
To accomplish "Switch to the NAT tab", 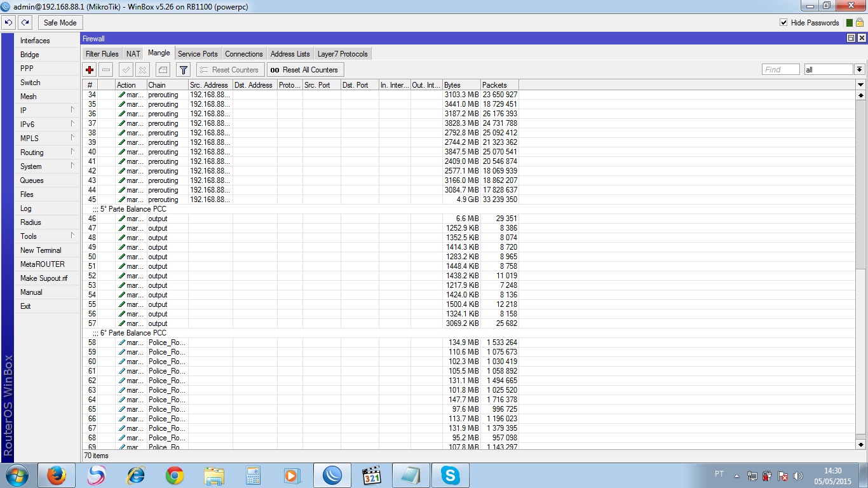I will pyautogui.click(x=133, y=54).
